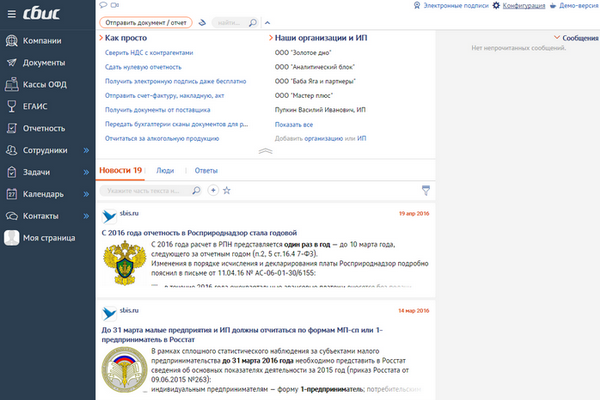The width and height of the screenshot is (600, 400).
Task: Open Документы in the sidebar
Action: 44,62
